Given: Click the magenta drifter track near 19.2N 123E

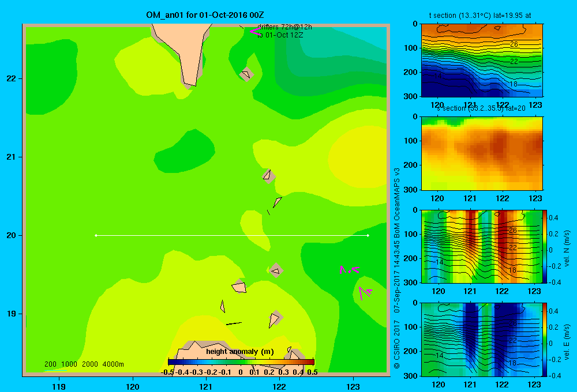Looking at the screenshot, I should point(365,293).
